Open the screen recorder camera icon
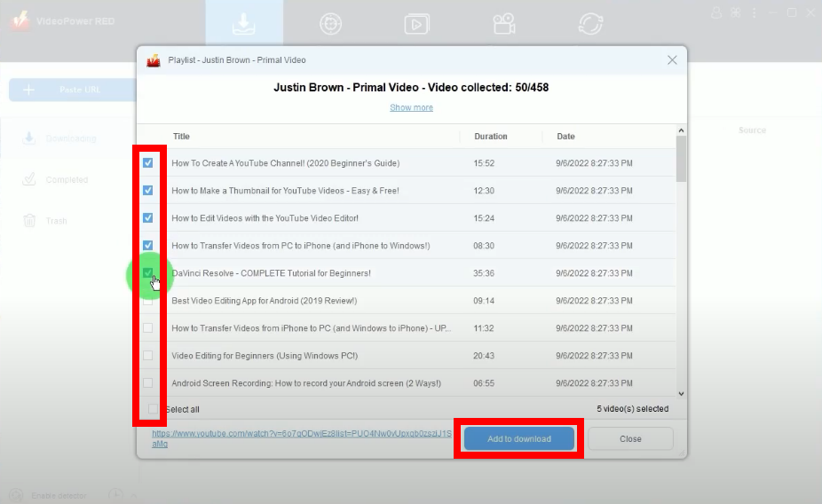 click(504, 24)
